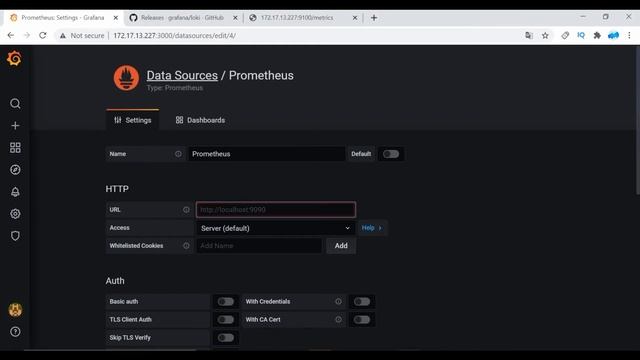The image size is (640, 360).
Task: Open the Access Server (default) dropdown
Action: [x=276, y=228]
